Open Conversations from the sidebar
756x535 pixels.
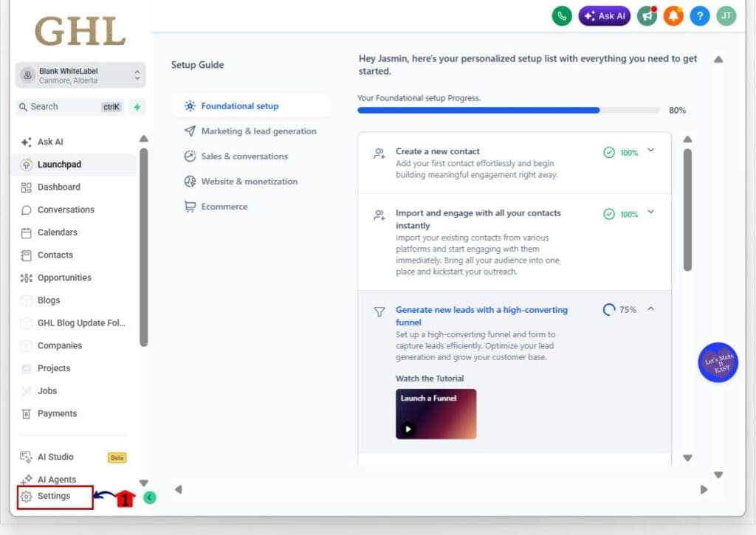coord(66,210)
